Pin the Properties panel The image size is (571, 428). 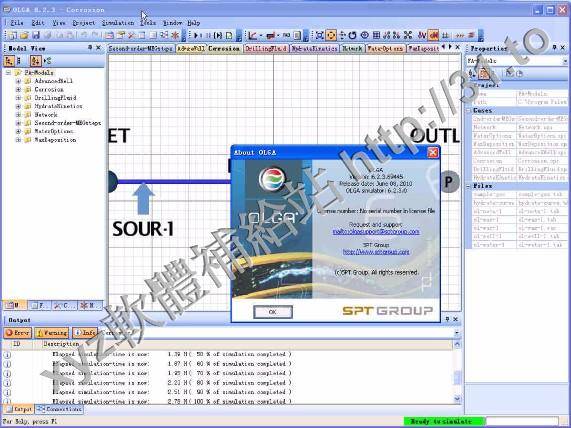click(x=554, y=48)
